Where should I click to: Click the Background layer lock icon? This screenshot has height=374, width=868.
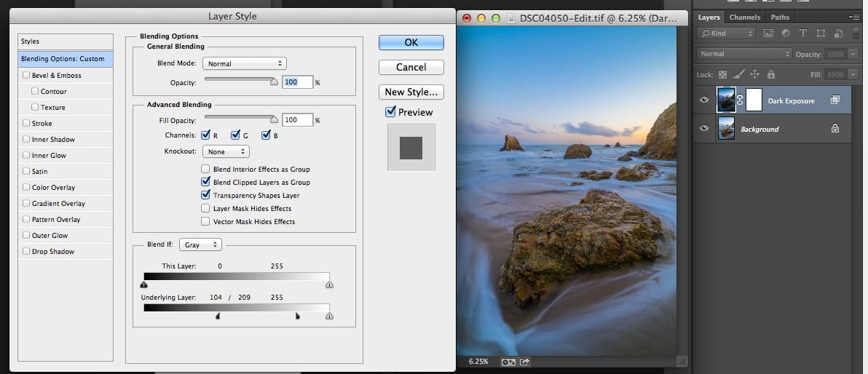pos(835,128)
